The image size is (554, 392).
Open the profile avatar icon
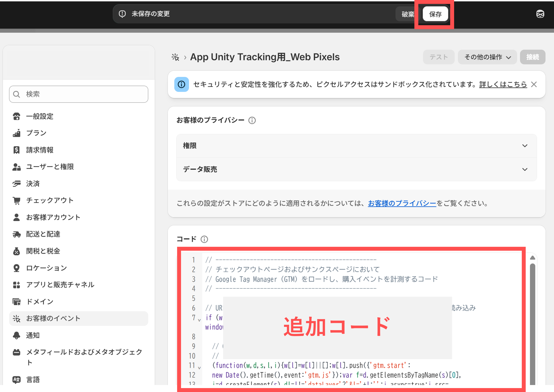(x=540, y=14)
